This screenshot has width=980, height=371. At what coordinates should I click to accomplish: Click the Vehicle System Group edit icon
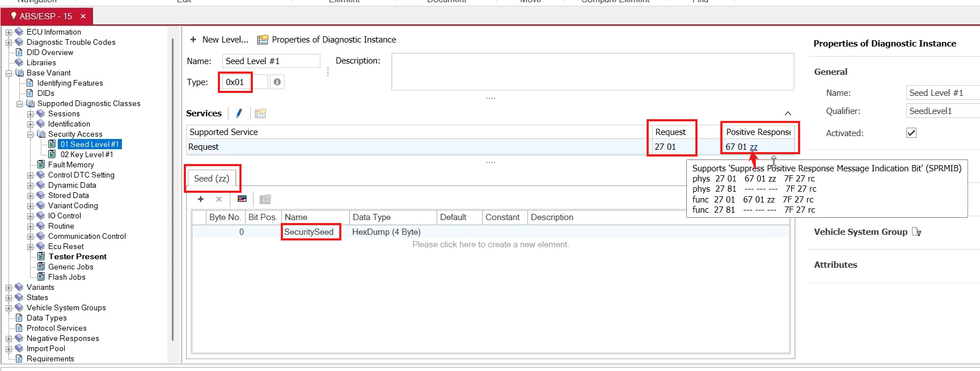tap(916, 232)
